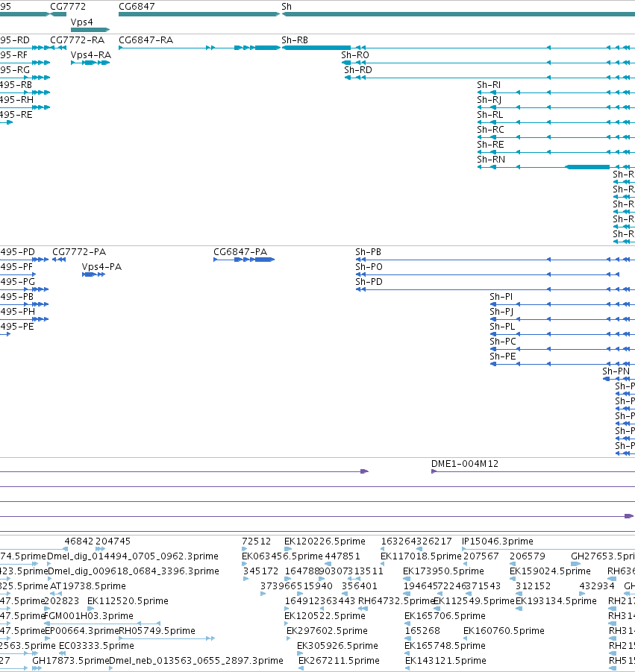Choose the Sh-PN protein label
635x672 pixels.
(616, 371)
